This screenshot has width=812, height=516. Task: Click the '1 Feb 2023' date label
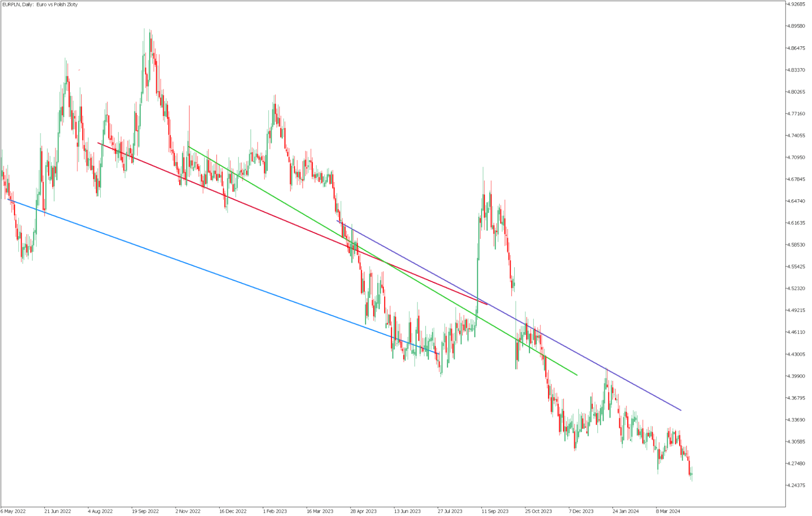pyautogui.click(x=275, y=512)
